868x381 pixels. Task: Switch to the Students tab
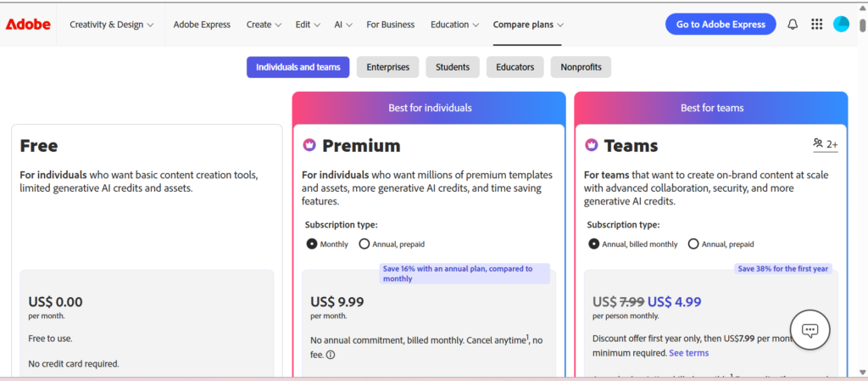(453, 67)
